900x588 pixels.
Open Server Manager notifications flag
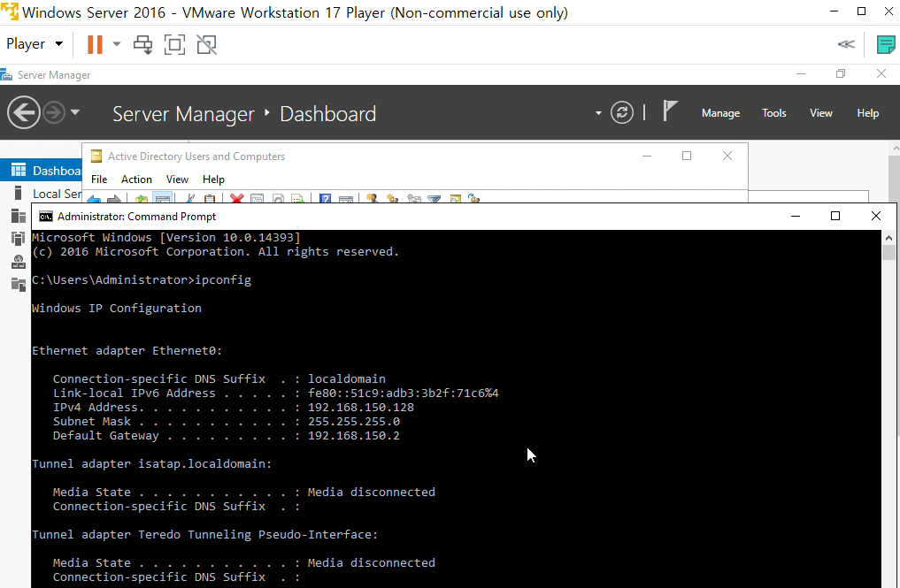pyautogui.click(x=670, y=111)
